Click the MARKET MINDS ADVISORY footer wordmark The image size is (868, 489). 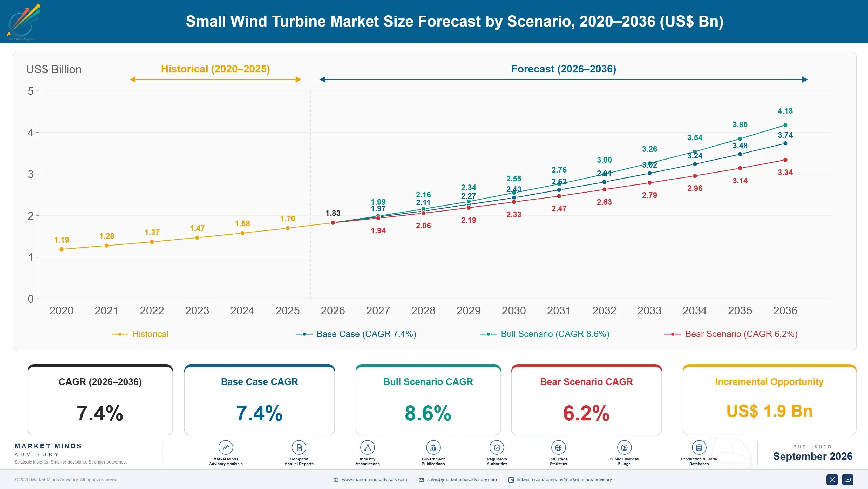click(x=48, y=450)
